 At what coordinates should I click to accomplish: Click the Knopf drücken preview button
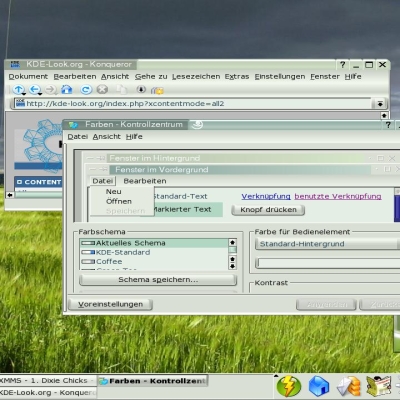[x=268, y=210]
